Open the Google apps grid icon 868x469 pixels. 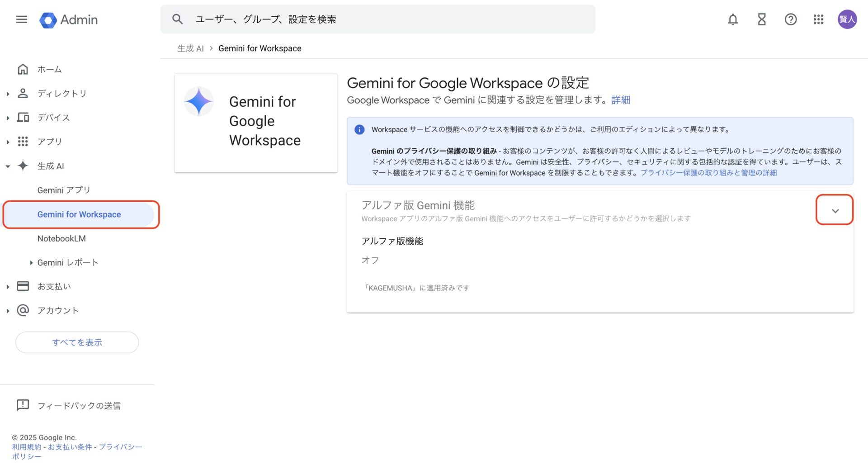point(818,19)
